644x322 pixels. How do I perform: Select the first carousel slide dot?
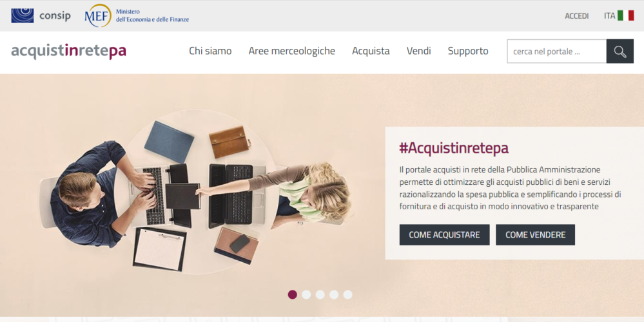293,294
